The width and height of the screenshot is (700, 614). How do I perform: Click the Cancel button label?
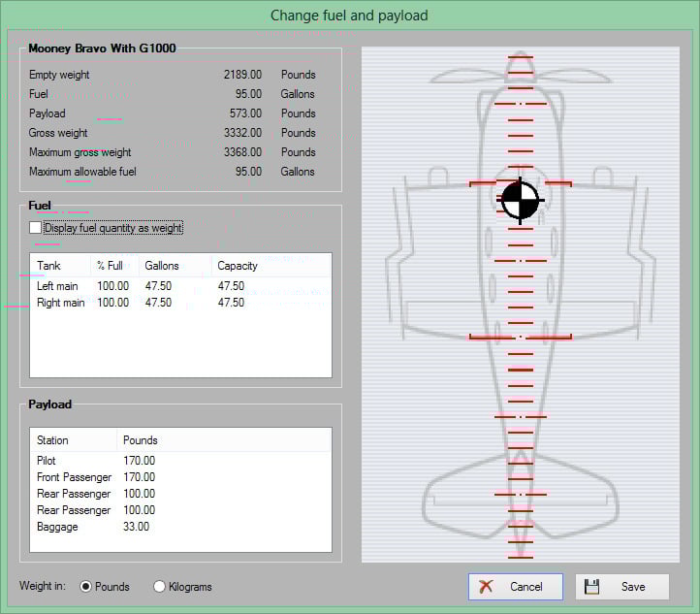526,586
